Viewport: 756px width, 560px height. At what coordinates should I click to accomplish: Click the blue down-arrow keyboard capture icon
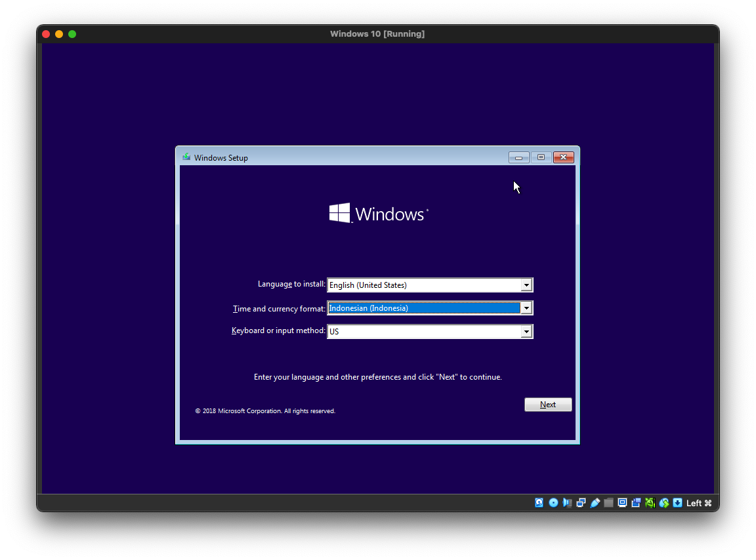click(x=677, y=503)
